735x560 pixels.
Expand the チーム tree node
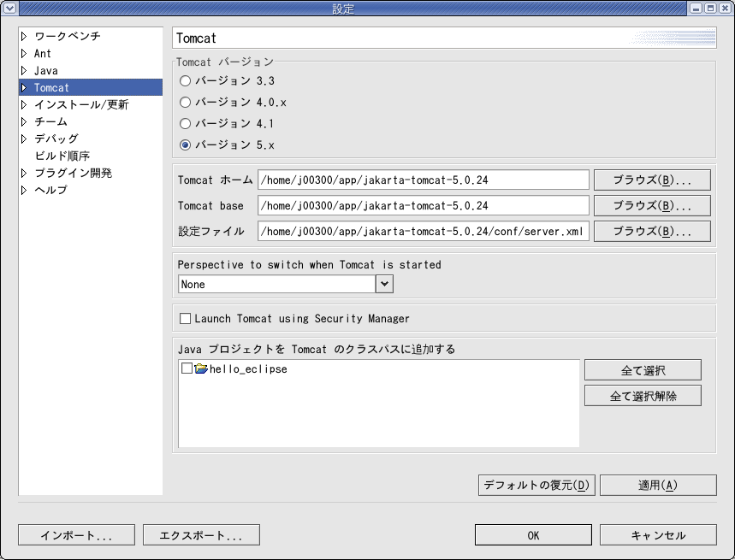coord(24,121)
